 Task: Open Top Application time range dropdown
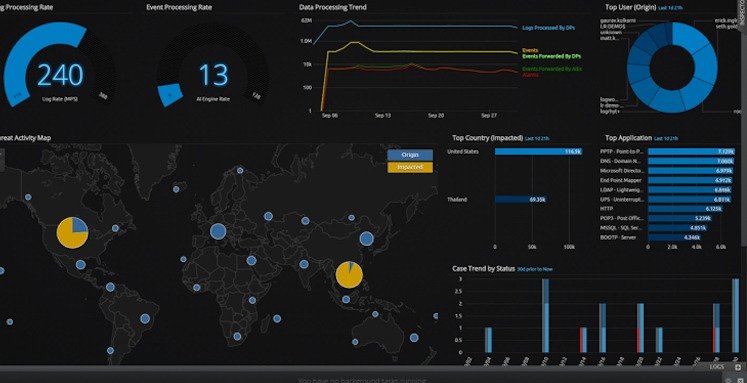pyautogui.click(x=666, y=139)
